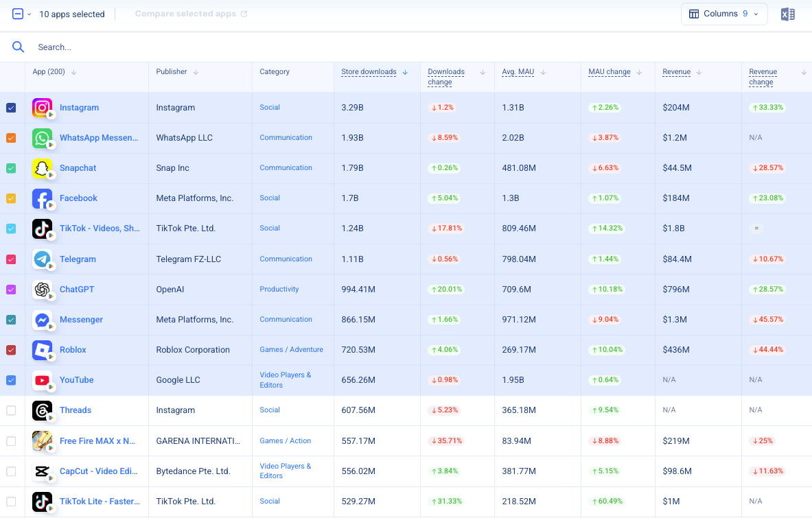Click the Avg. MAU header label
Image resolution: width=812 pixels, height=518 pixels.
pos(518,72)
